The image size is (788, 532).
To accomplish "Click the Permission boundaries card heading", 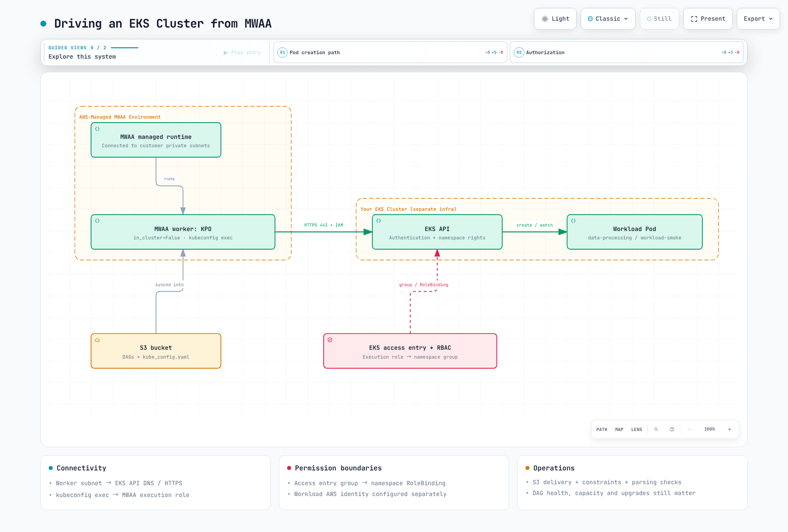I will (x=338, y=468).
